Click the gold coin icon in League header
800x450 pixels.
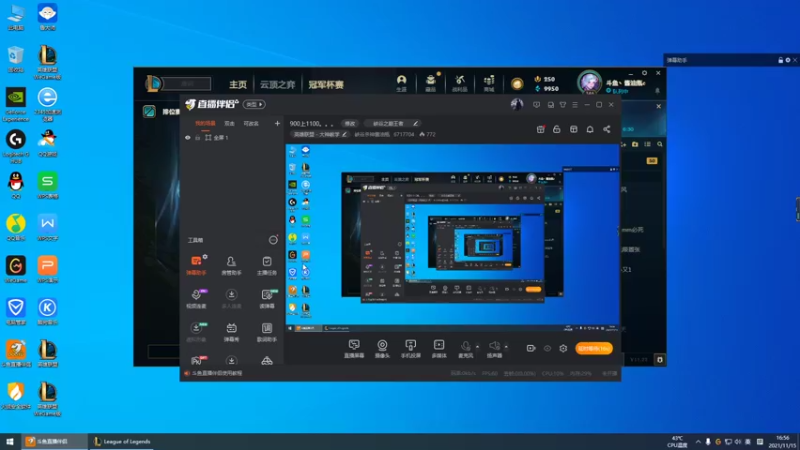(x=517, y=84)
